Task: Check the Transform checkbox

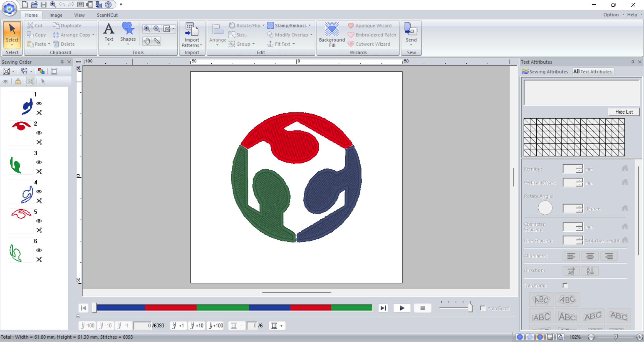Action: pyautogui.click(x=566, y=286)
